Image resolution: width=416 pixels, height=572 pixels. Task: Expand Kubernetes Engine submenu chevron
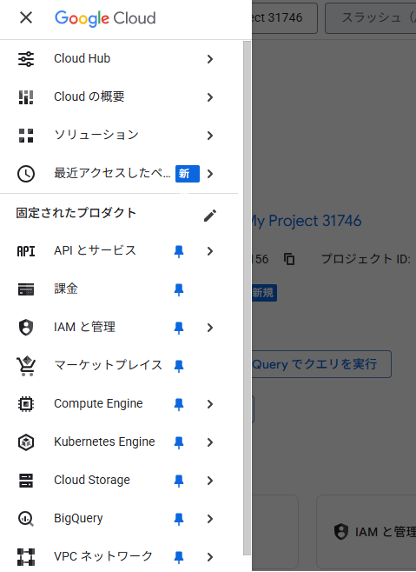pos(210,442)
